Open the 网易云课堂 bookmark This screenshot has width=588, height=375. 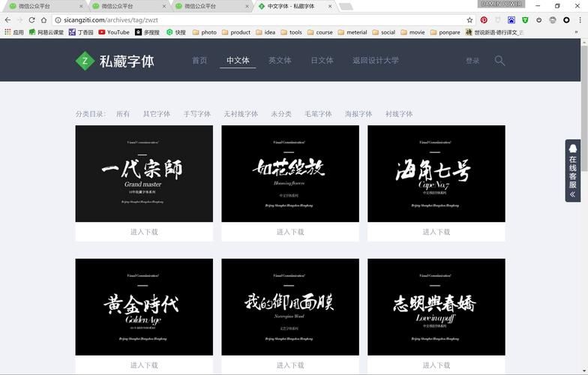(x=46, y=32)
